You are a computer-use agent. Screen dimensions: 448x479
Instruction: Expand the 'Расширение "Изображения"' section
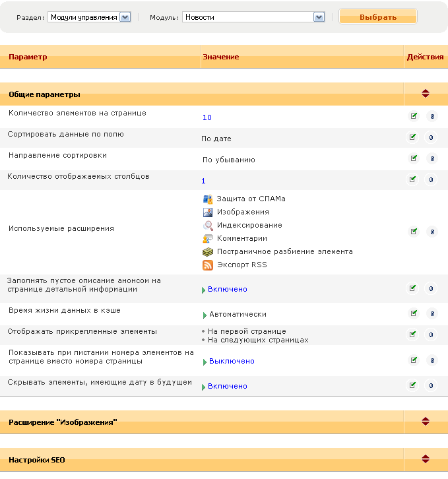[426, 421]
